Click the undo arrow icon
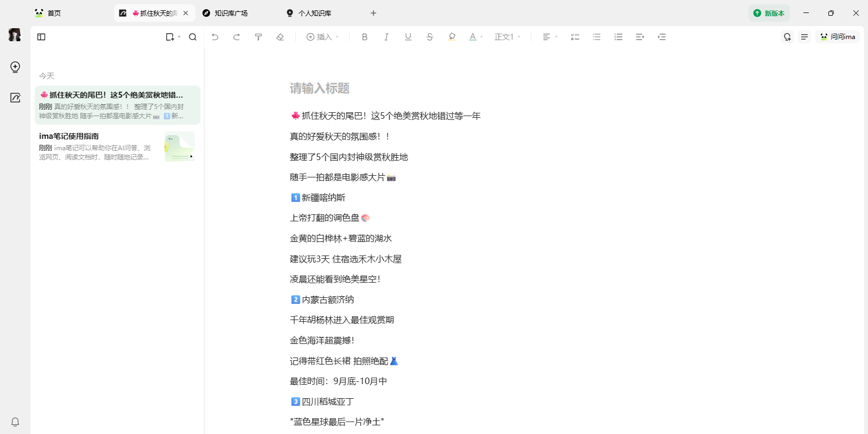The image size is (868, 434). pos(215,37)
